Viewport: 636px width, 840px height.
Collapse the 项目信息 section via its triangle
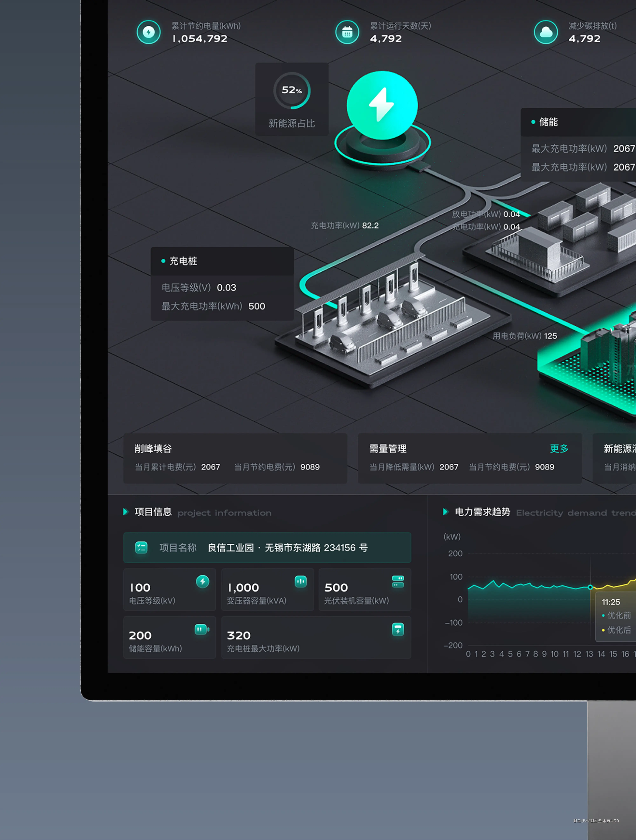pos(126,512)
